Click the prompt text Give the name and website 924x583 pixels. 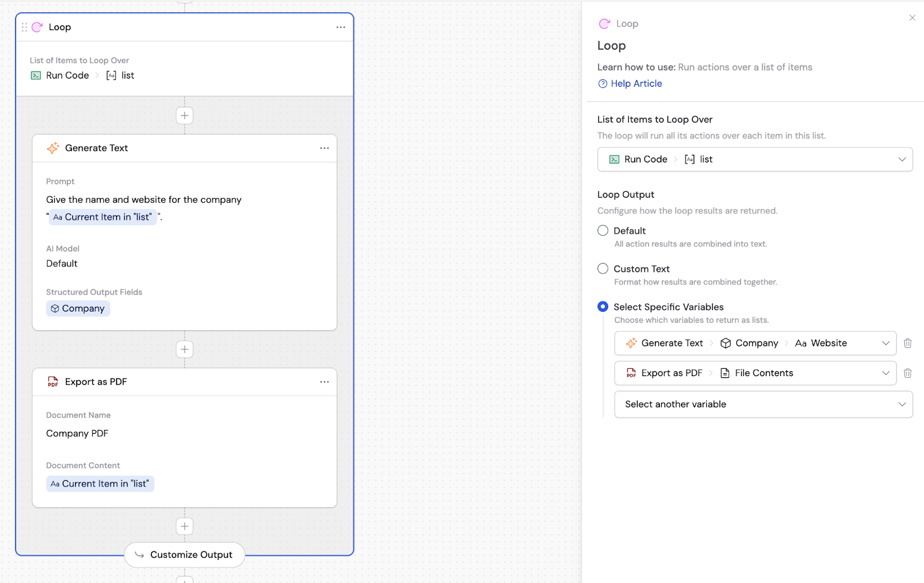point(144,200)
